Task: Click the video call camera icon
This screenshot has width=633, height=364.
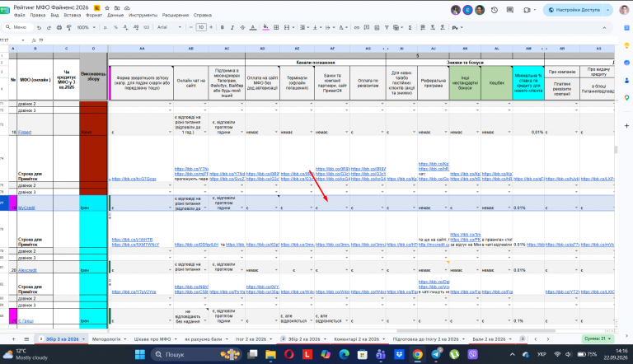Action: point(527,10)
